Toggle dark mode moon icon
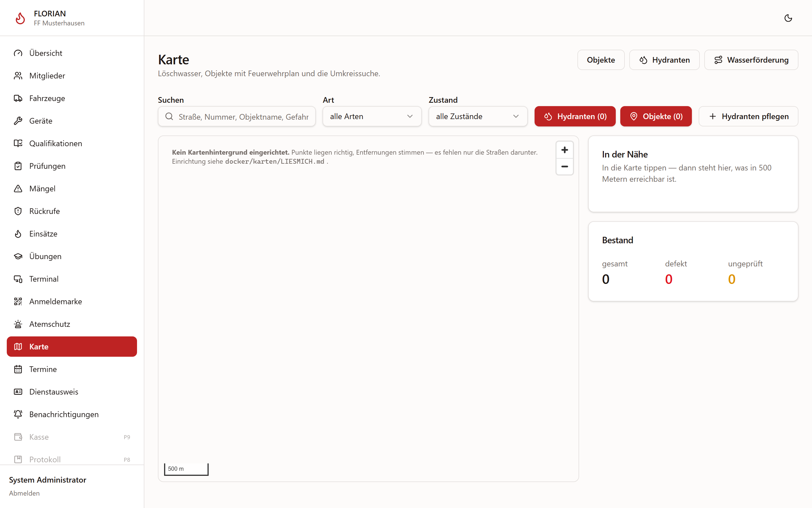 (788, 18)
